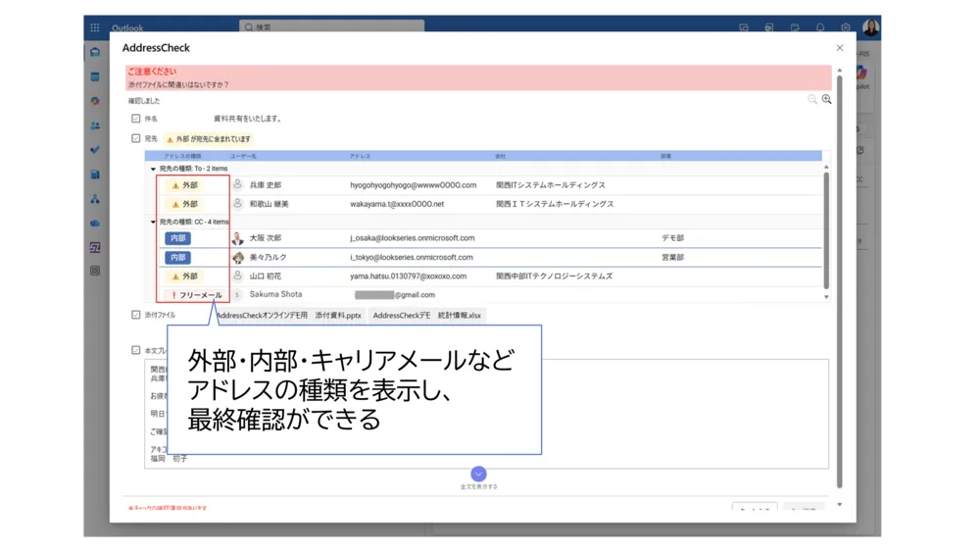Open the account profile picture
This screenshot has height=552, width=980.
click(x=870, y=26)
